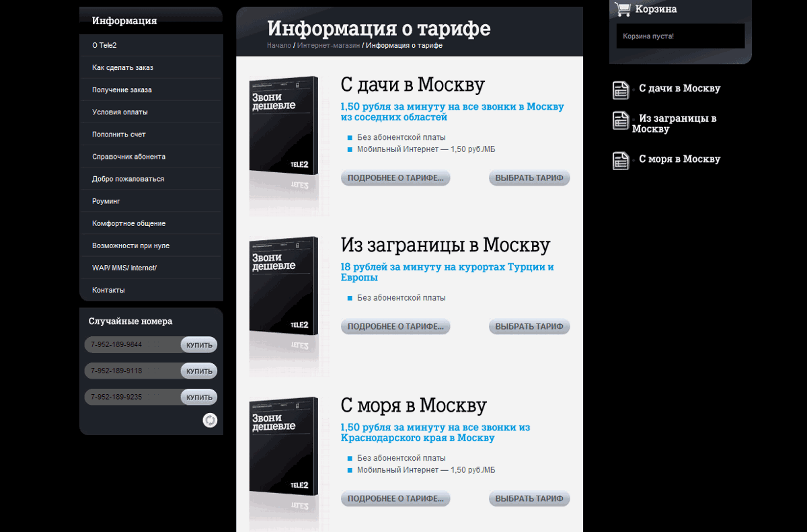Click «Без абонентской платы» under Из заграницы в Москву
Image resolution: width=807 pixels, height=532 pixels.
click(401, 298)
